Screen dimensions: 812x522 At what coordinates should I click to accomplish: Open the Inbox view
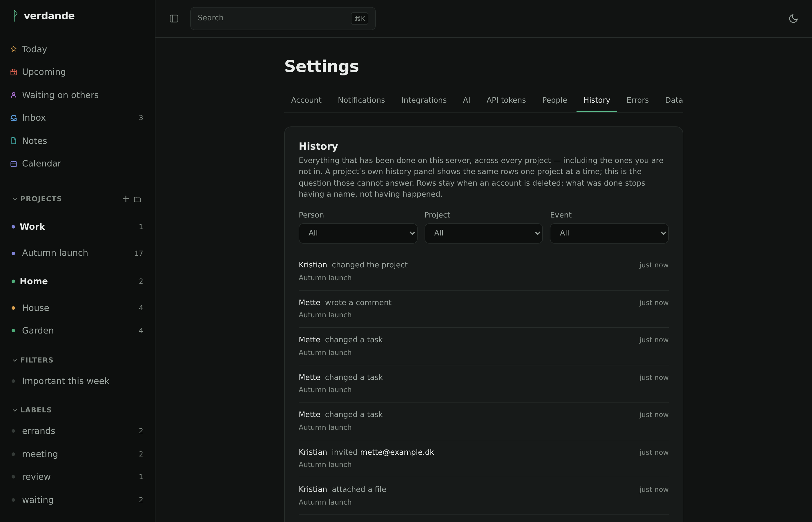click(77, 118)
